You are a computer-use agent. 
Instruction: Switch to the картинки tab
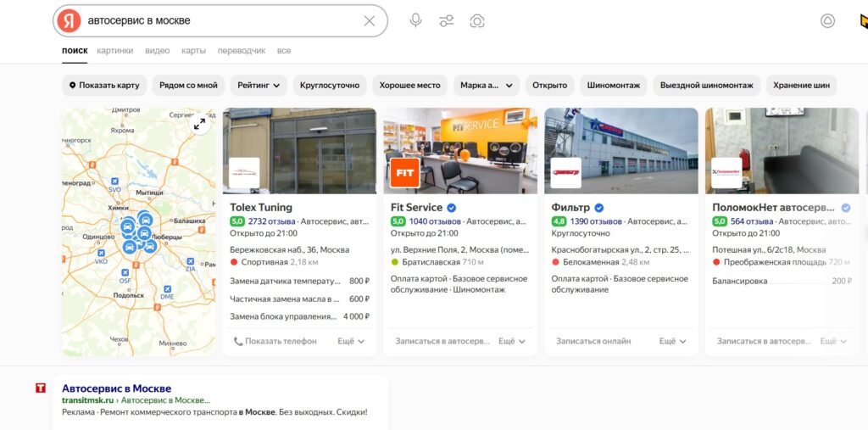tap(115, 50)
